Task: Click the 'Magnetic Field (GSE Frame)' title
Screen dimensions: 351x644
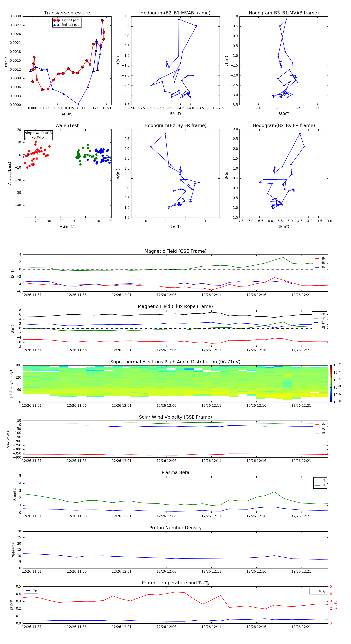Action: coord(175,251)
